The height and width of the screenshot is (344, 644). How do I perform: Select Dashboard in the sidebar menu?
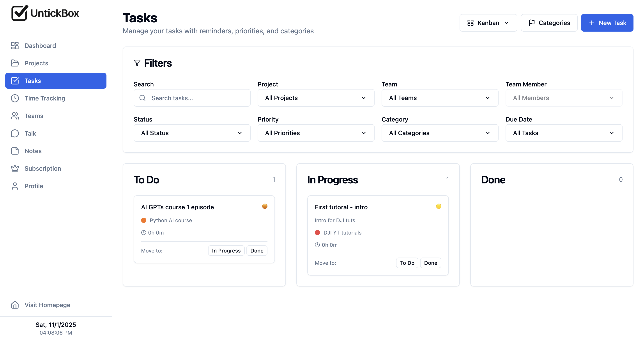tap(40, 46)
